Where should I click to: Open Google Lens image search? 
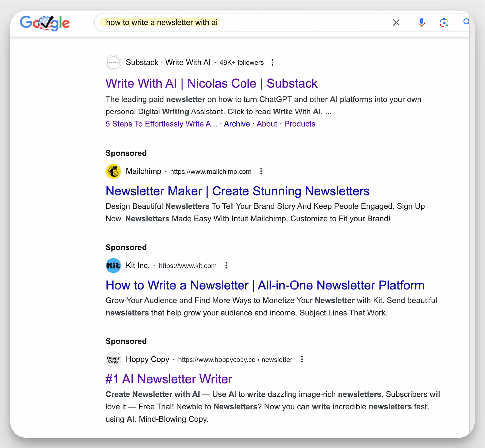[x=444, y=23]
